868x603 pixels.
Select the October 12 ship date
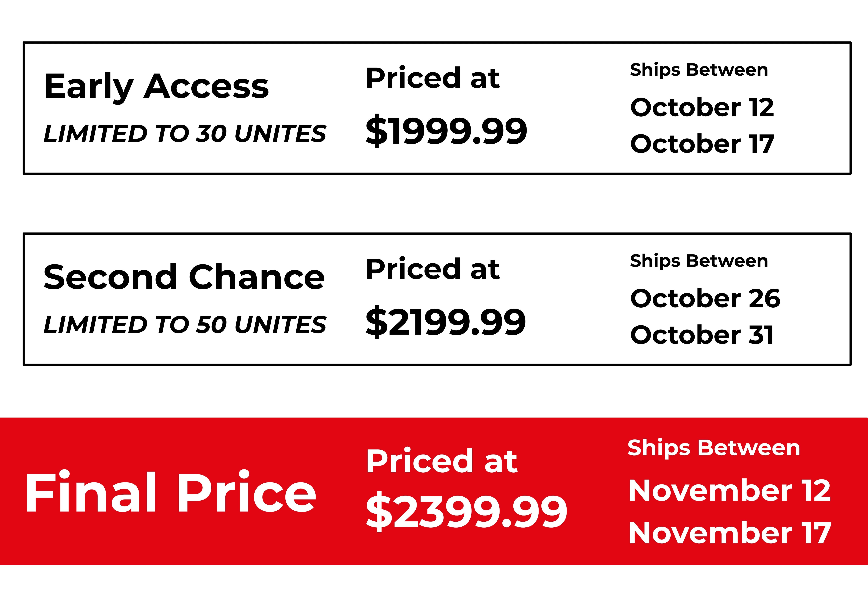tap(702, 107)
